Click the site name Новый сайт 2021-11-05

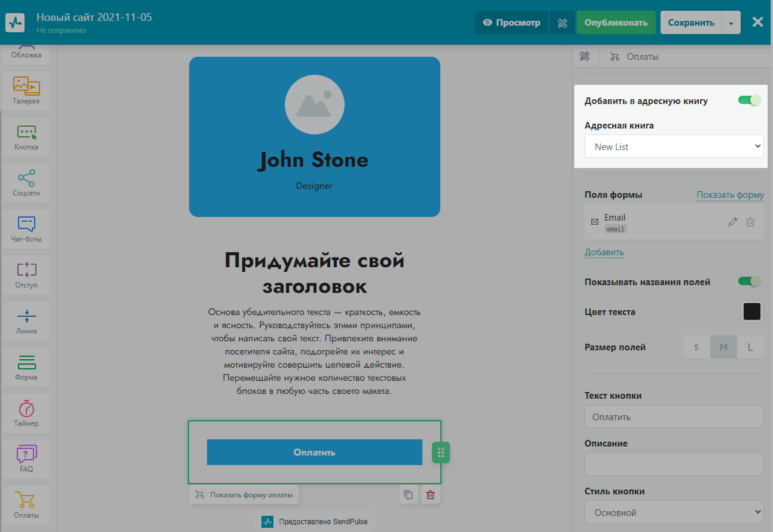(x=95, y=17)
